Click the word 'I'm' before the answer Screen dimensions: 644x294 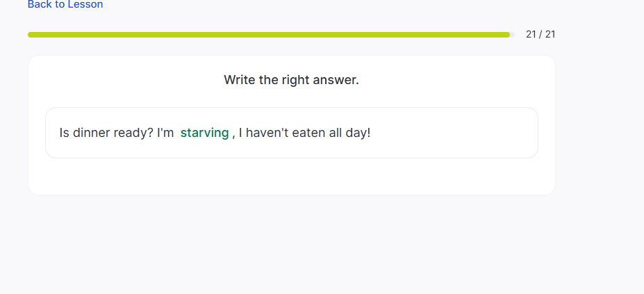(x=165, y=133)
